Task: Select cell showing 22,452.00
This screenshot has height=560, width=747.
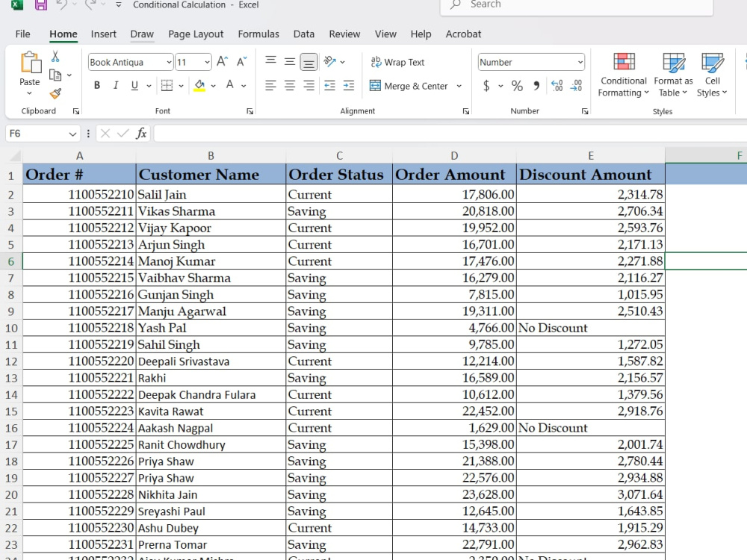Action: pos(454,411)
